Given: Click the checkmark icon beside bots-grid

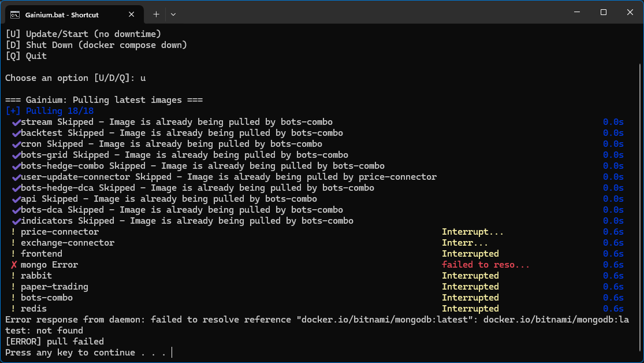Looking at the screenshot, I should (x=16, y=155).
